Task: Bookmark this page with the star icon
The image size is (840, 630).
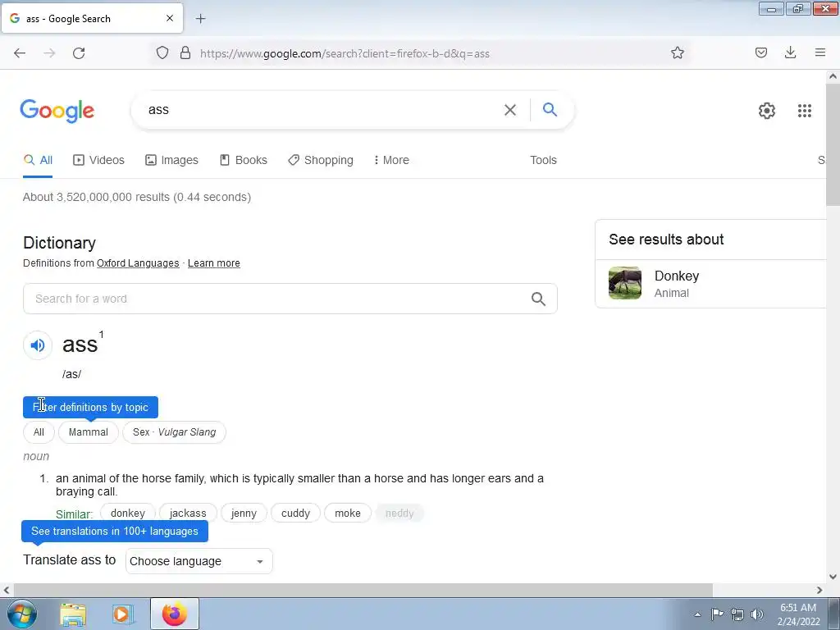Action: coord(677,52)
